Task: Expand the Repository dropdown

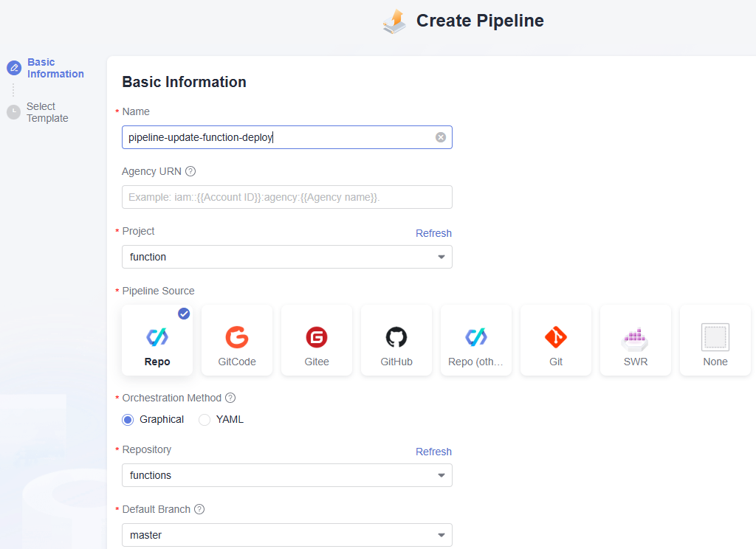Action: 286,475
